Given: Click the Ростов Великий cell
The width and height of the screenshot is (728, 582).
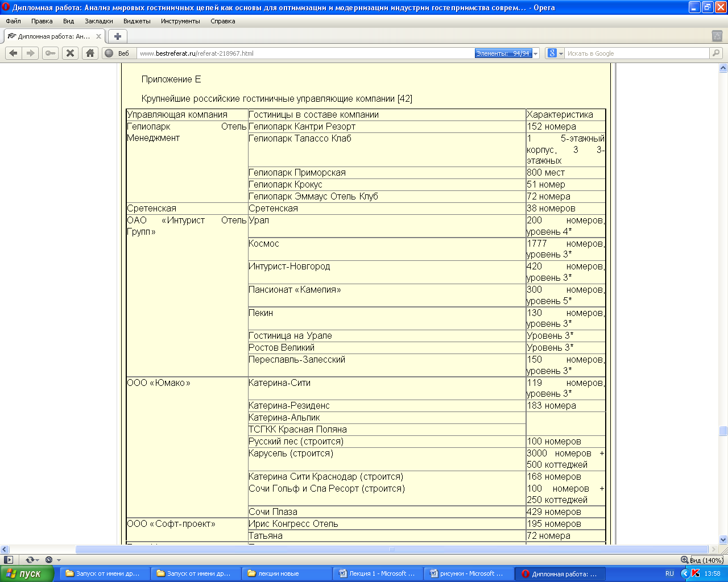Looking at the screenshot, I should [387, 348].
